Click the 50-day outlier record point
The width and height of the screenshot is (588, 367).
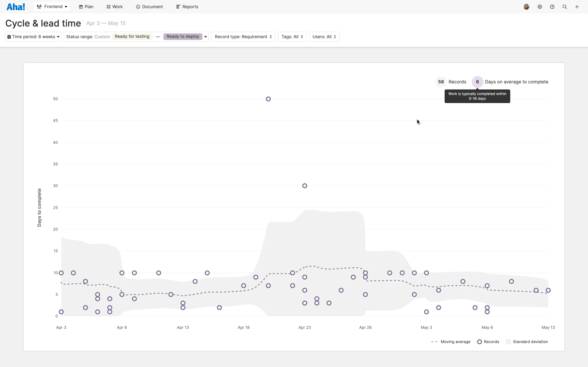[268, 99]
